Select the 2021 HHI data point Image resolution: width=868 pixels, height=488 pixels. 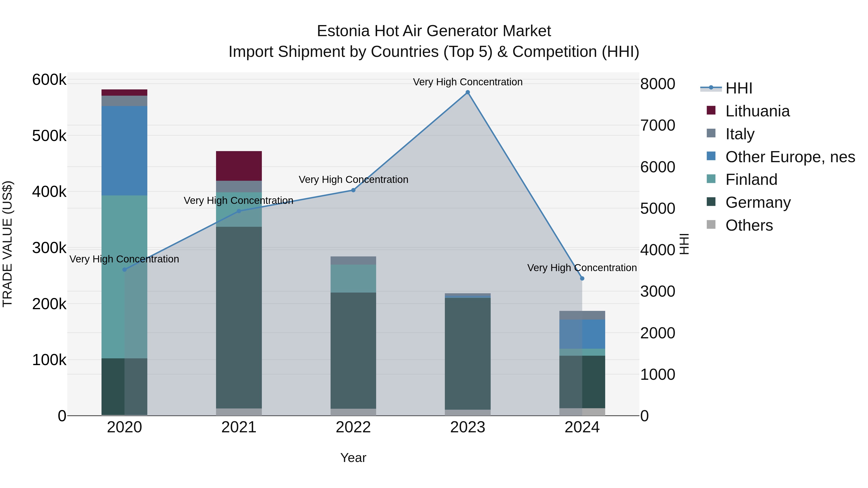coord(239,211)
